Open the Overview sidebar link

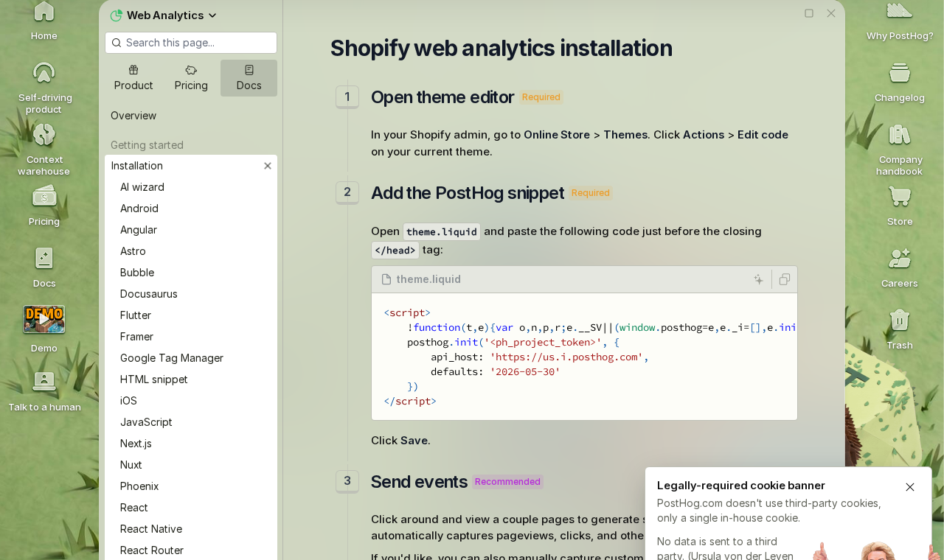click(133, 116)
